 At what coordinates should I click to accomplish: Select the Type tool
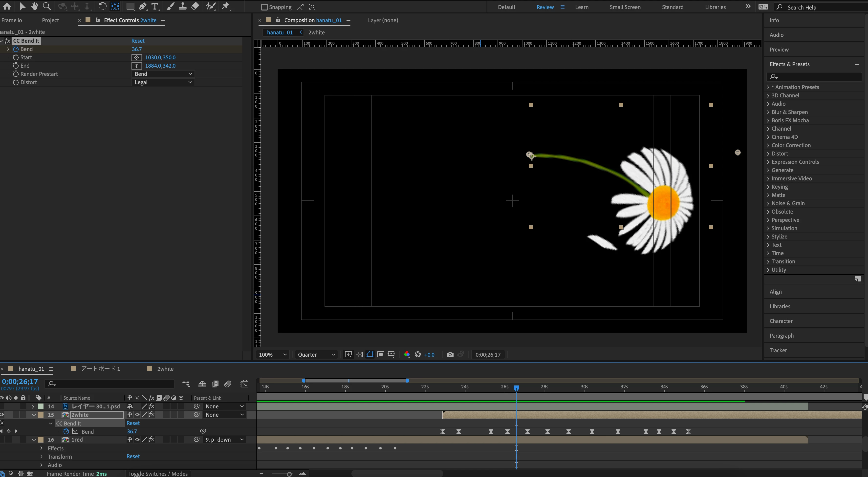pyautogui.click(x=155, y=6)
